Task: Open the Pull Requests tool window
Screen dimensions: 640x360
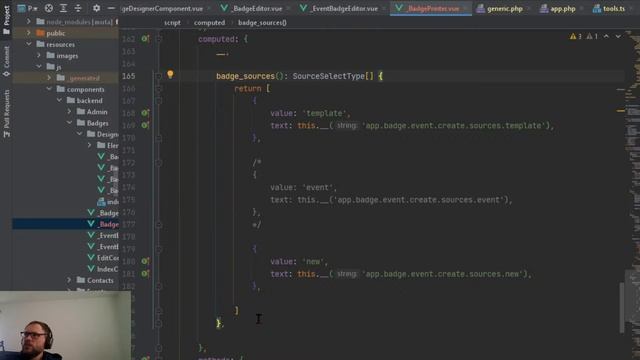Action: (x=6, y=113)
